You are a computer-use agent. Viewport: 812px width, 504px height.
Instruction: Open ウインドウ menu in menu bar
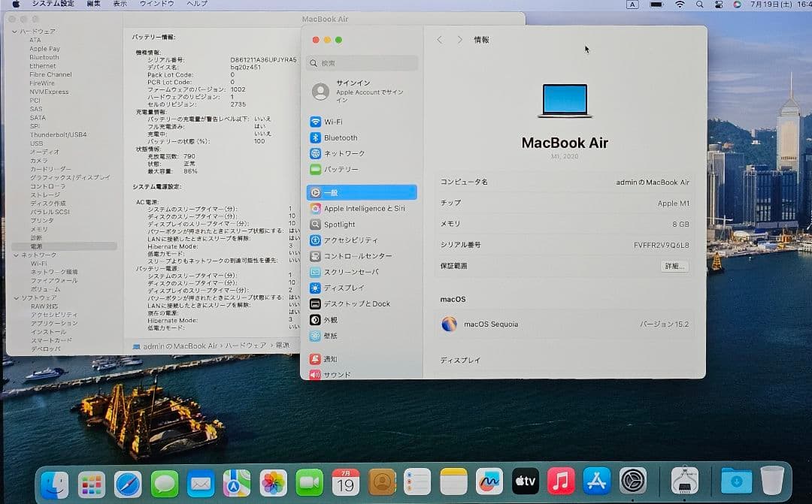pos(157,4)
